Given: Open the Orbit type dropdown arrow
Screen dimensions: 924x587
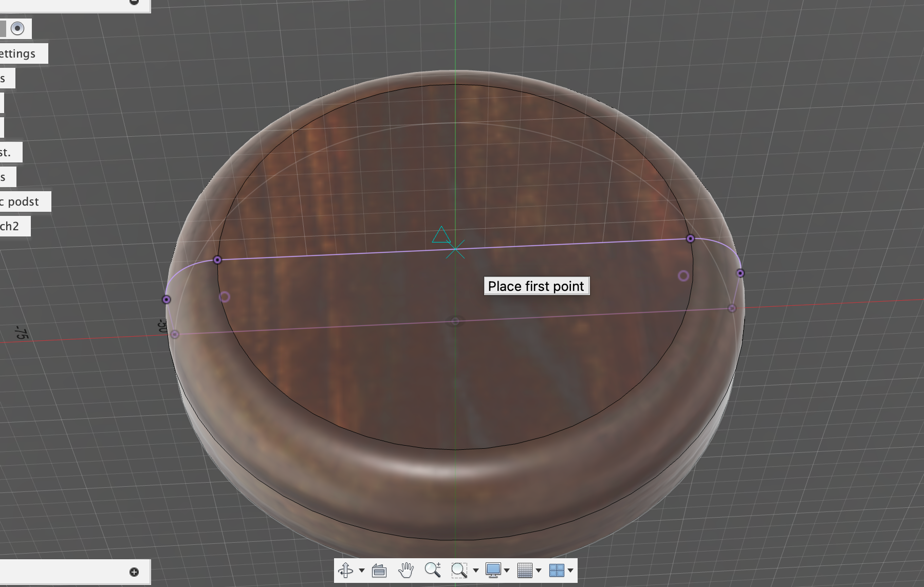Looking at the screenshot, I should tap(362, 571).
